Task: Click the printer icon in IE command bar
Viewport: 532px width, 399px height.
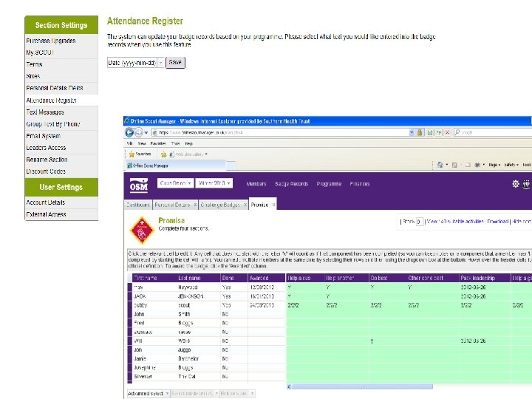Action: click(477, 165)
